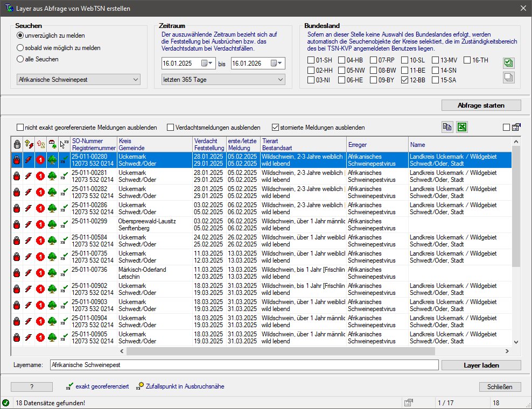Click lock icon in row 25-011-00735
The width and height of the screenshot is (532, 409).
pyautogui.click(x=17, y=257)
